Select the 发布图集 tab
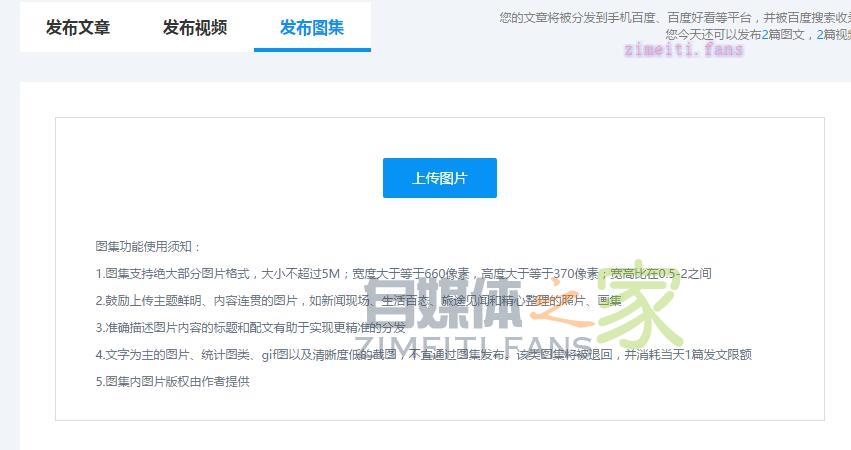Viewport: 851px width, 450px height. 312,27
